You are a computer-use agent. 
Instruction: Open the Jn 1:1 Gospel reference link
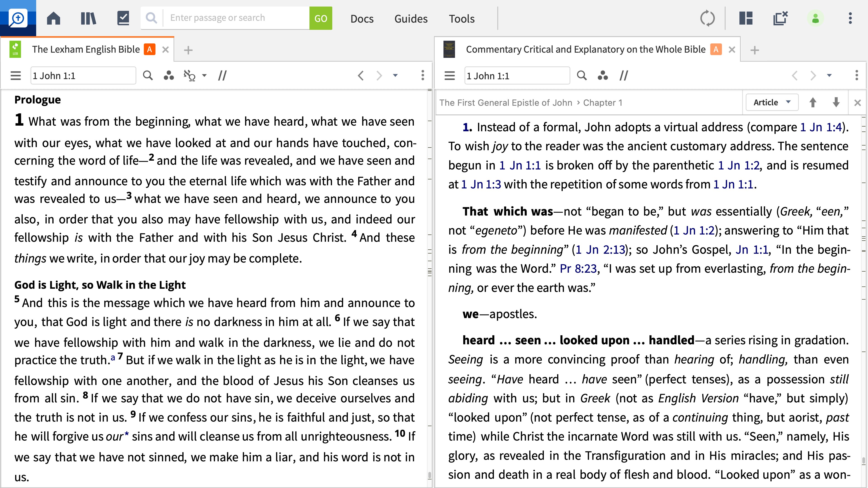click(x=752, y=250)
